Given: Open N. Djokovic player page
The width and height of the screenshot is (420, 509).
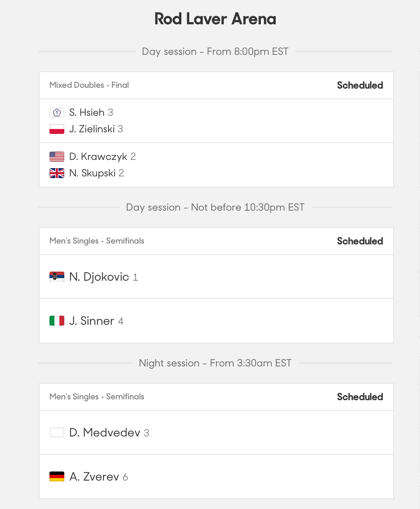Looking at the screenshot, I should [99, 277].
